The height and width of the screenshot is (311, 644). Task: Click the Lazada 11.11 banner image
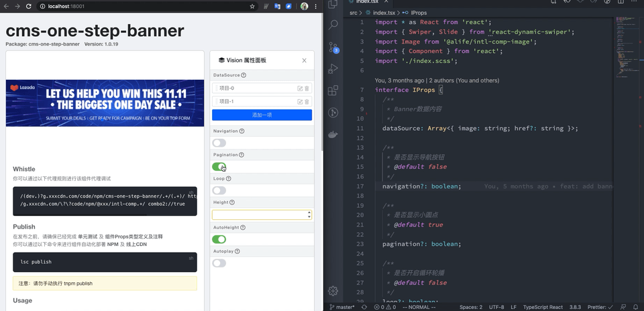[105, 103]
